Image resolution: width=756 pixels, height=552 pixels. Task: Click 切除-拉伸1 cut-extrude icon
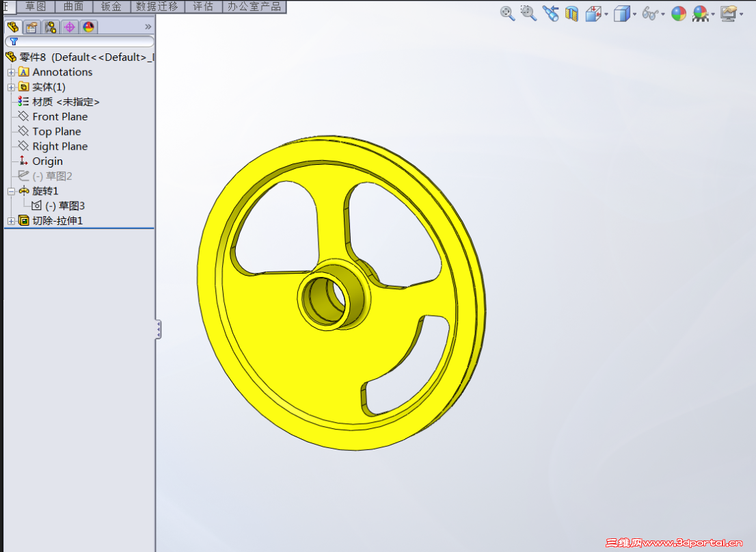[24, 220]
